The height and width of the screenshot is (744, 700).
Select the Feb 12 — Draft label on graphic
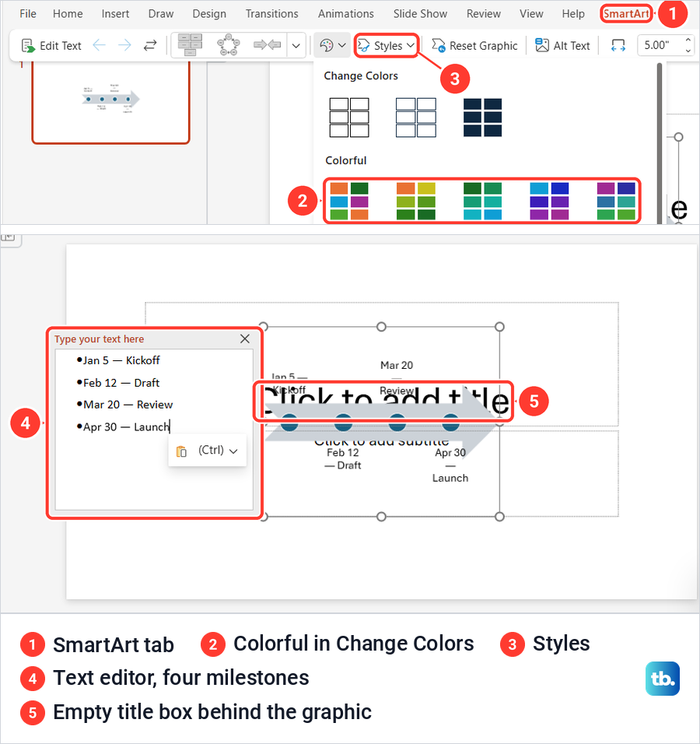pos(342,459)
